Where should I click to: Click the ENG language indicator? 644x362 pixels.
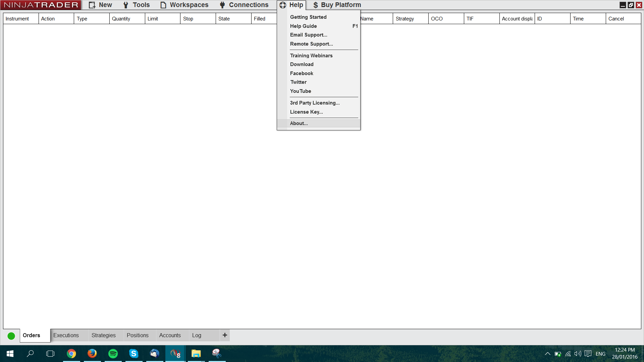(600, 354)
